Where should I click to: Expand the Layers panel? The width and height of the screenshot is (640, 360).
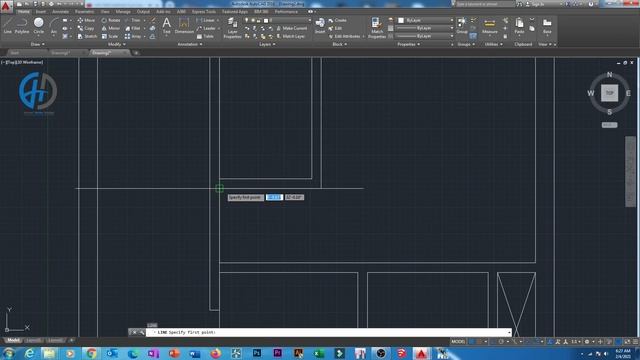click(267, 44)
